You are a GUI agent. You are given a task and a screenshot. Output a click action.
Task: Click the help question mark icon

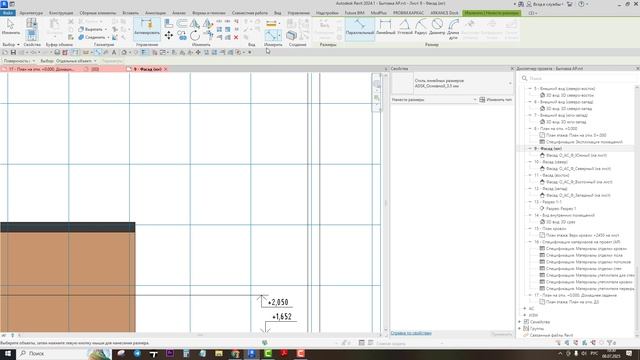click(581, 4)
